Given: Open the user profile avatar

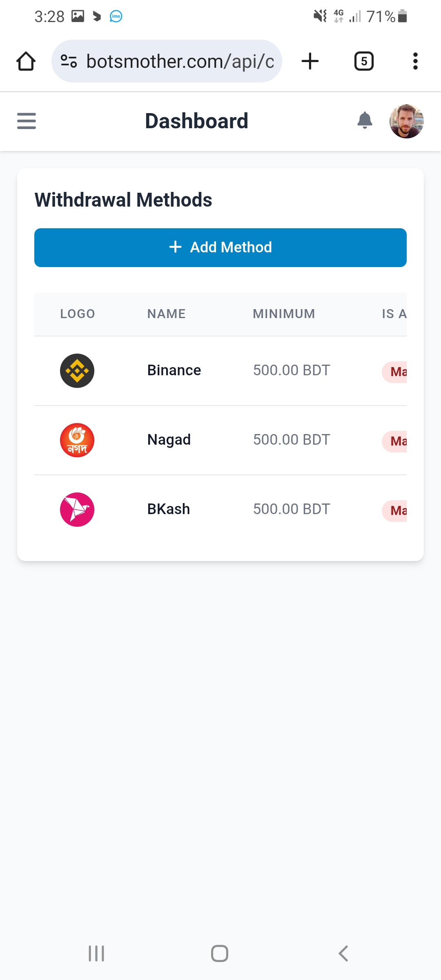Looking at the screenshot, I should [406, 121].
